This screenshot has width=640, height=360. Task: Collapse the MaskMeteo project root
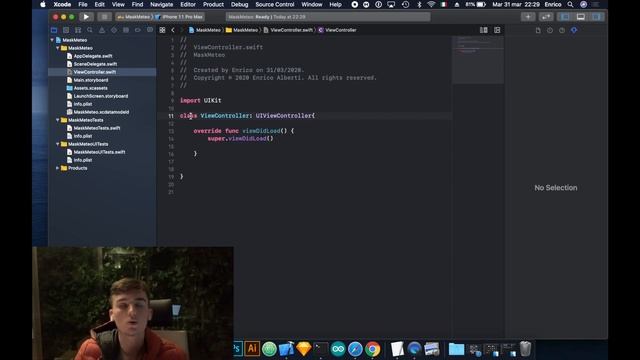[x=52, y=40]
